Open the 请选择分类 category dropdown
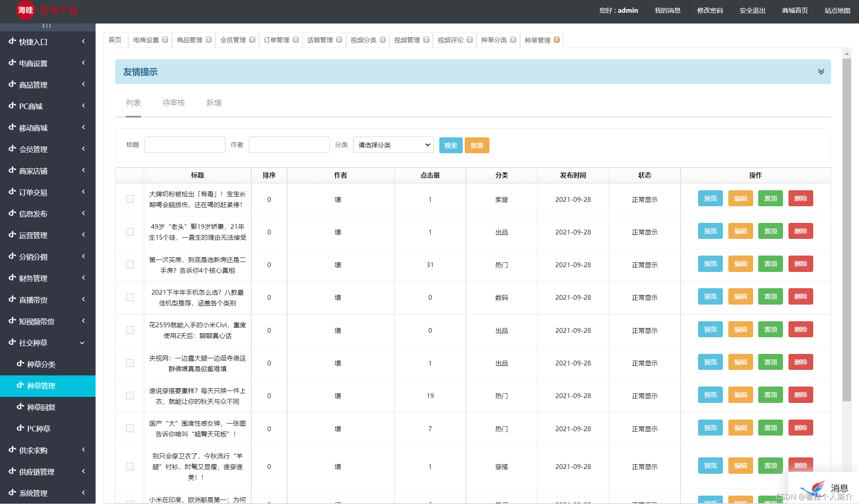This screenshot has width=859, height=504. click(393, 145)
